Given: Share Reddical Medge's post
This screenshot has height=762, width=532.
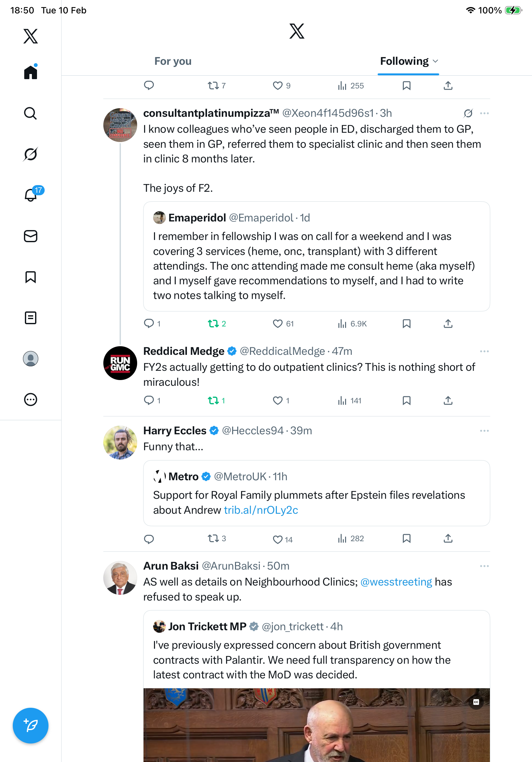Looking at the screenshot, I should tap(448, 400).
